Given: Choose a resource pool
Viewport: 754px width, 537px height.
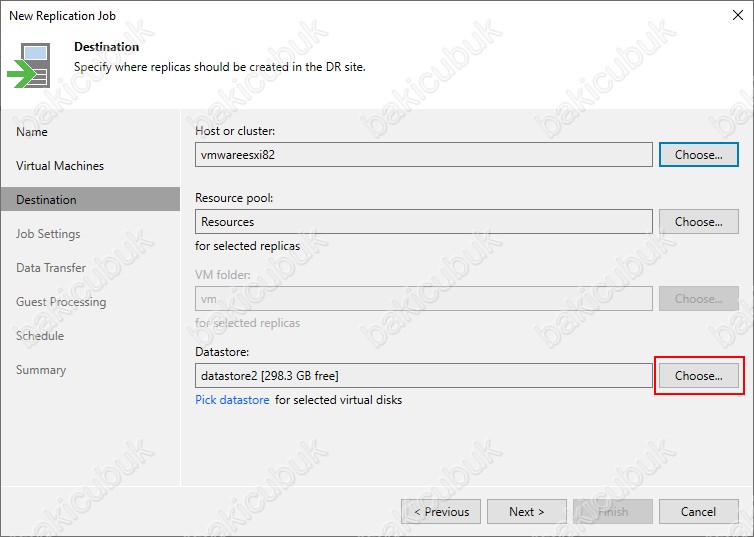Looking at the screenshot, I should pos(698,222).
